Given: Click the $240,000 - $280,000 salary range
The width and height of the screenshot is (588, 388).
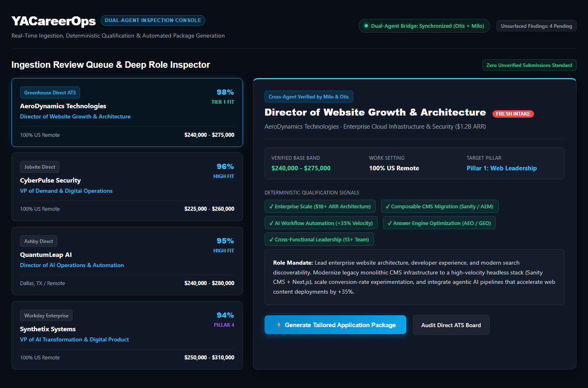Looking at the screenshot, I should tap(209, 283).
